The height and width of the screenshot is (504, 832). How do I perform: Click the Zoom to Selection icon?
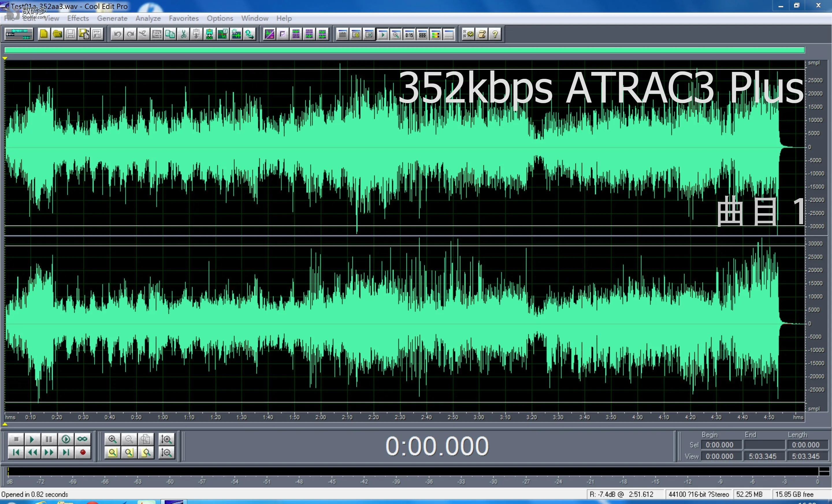click(112, 452)
